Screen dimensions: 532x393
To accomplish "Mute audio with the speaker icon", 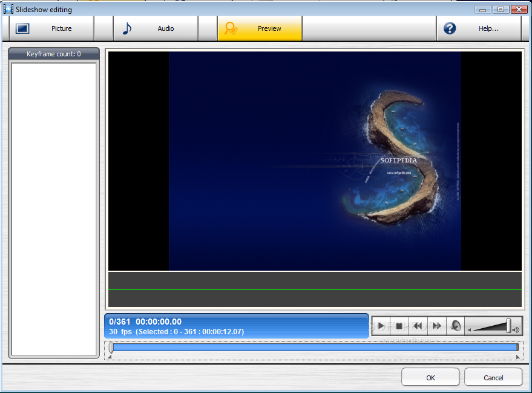I will tap(456, 326).
